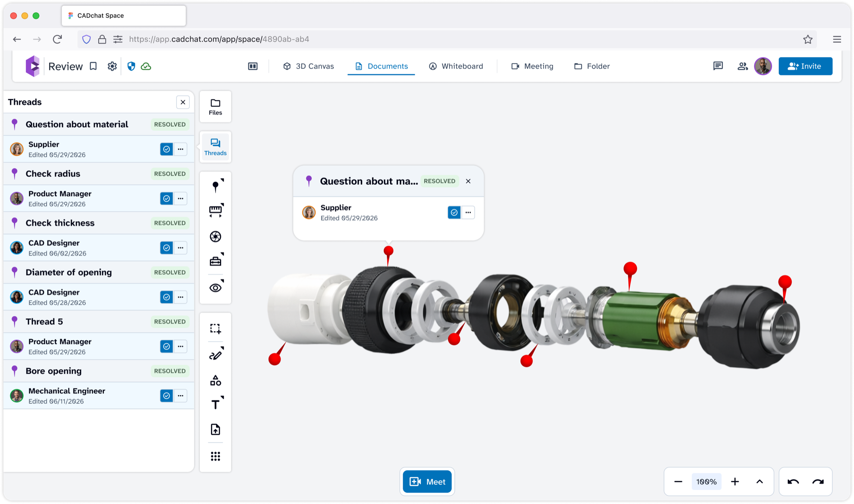The image size is (854, 504).
Task: Open the Meeting tab
Action: 532,66
